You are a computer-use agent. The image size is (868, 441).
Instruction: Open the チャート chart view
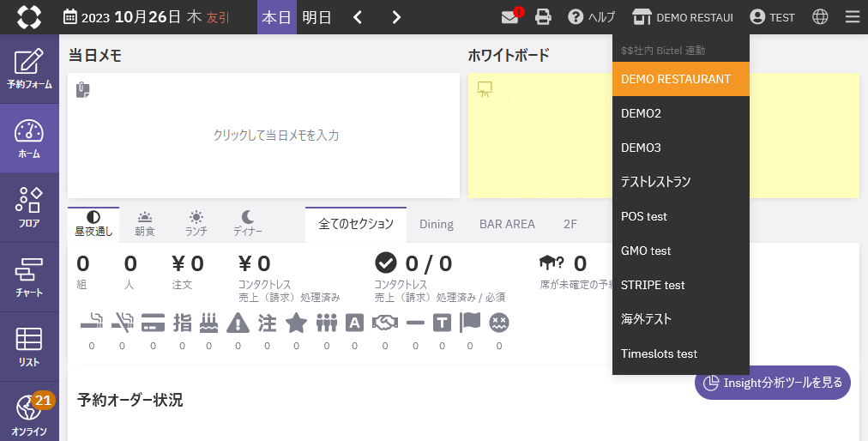tap(29, 277)
